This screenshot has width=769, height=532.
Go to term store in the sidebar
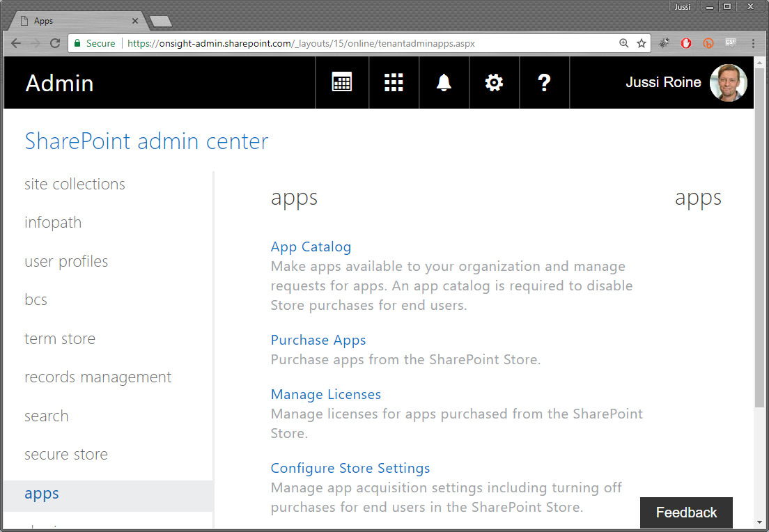coord(60,338)
